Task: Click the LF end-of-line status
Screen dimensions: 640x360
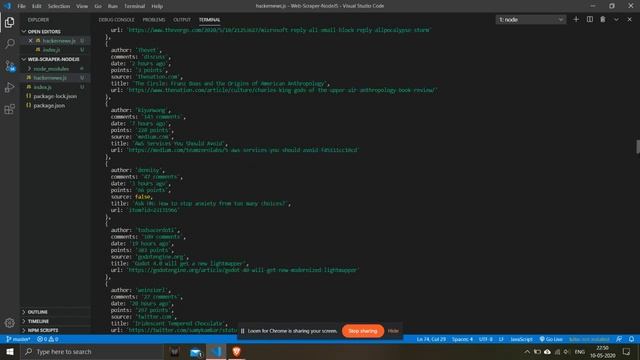Action: (501, 339)
